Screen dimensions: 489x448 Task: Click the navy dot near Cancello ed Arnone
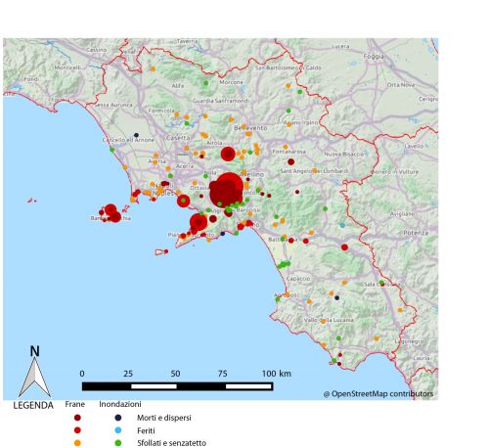point(136,135)
